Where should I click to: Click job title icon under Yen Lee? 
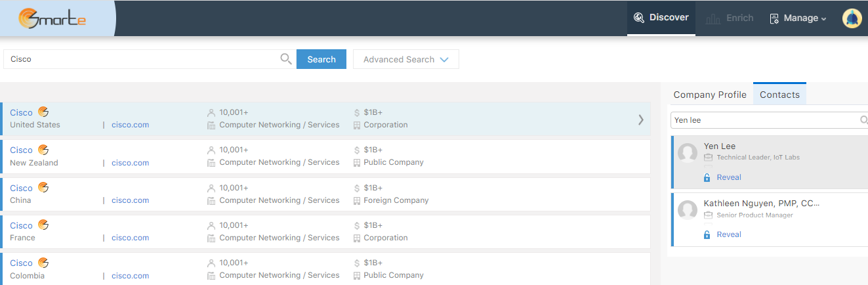pos(708,158)
